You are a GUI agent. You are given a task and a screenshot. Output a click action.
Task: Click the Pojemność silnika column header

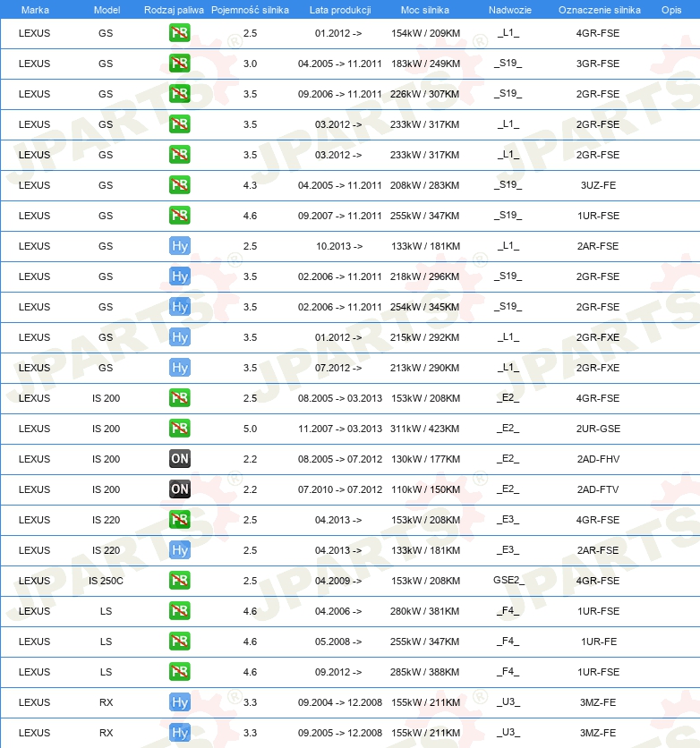click(x=250, y=10)
